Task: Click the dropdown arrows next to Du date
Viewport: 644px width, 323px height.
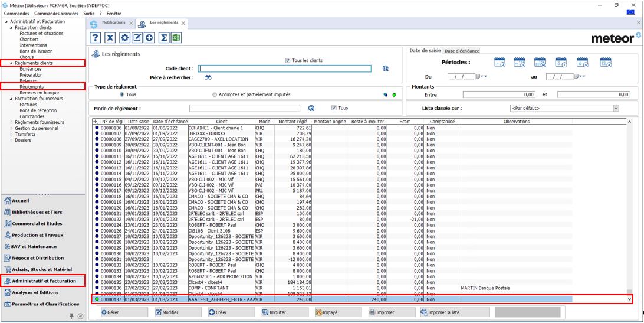Action: click(484, 77)
